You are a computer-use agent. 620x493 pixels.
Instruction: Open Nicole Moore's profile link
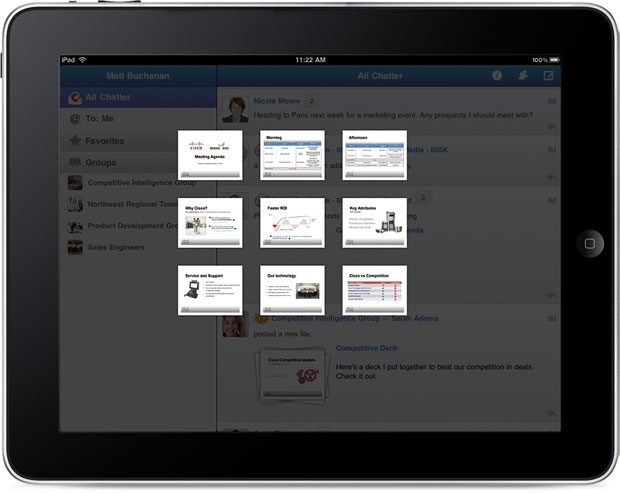coord(276,101)
